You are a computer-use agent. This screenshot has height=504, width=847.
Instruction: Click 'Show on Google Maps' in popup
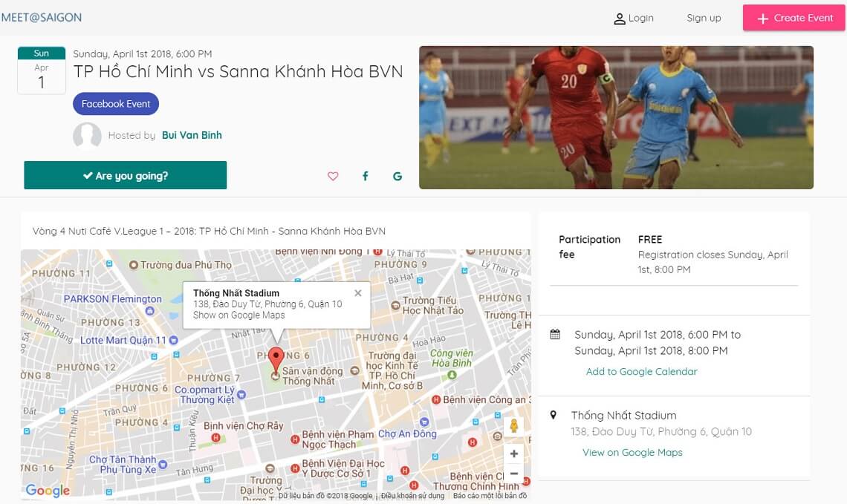click(238, 315)
